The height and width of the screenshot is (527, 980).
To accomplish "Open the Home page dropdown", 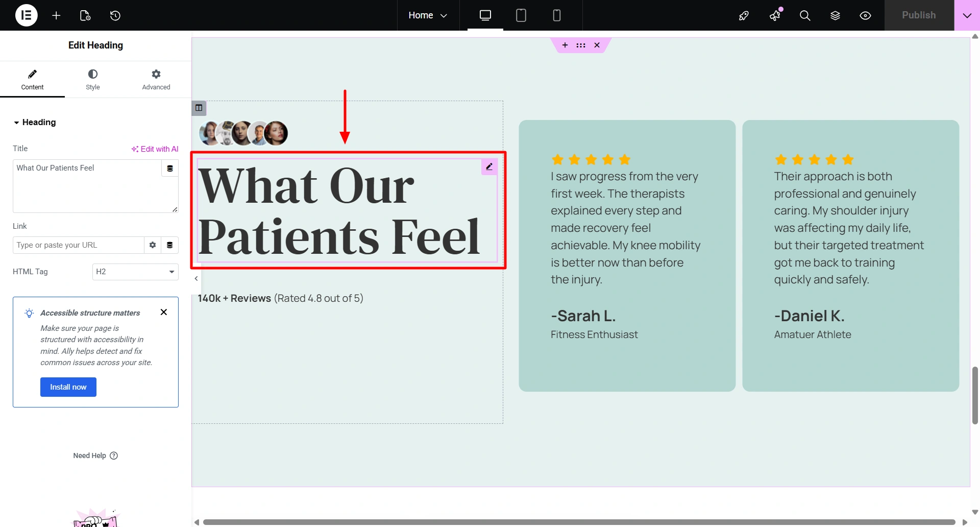I will [428, 15].
